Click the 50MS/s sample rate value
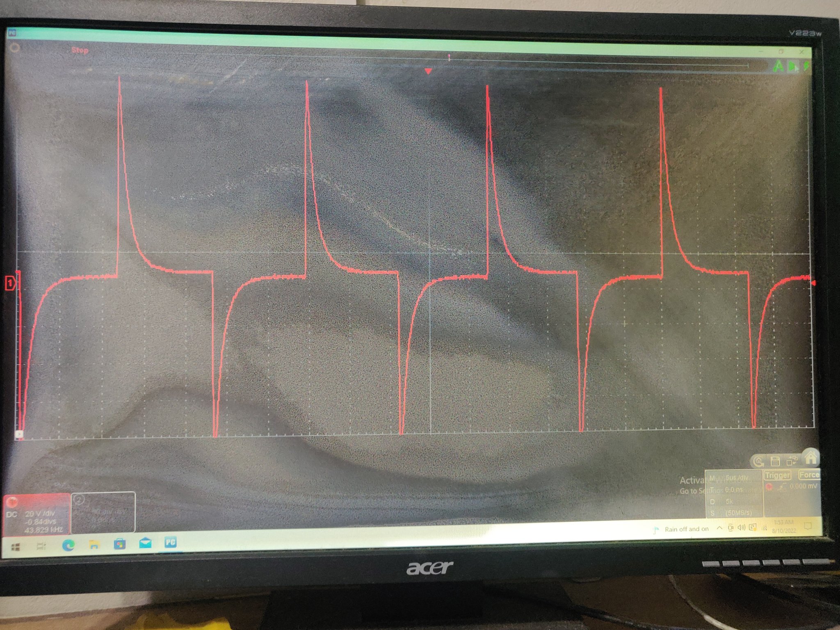The width and height of the screenshot is (840, 630). coord(739,513)
